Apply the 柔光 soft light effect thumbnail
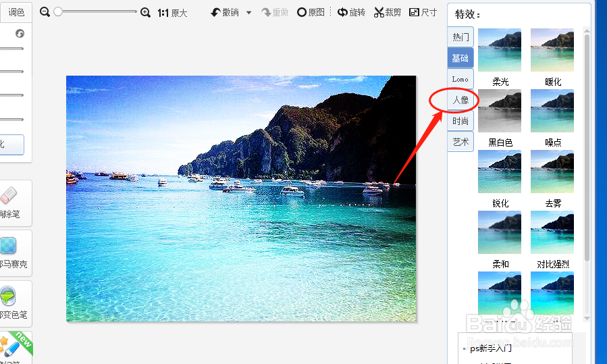 [500, 50]
